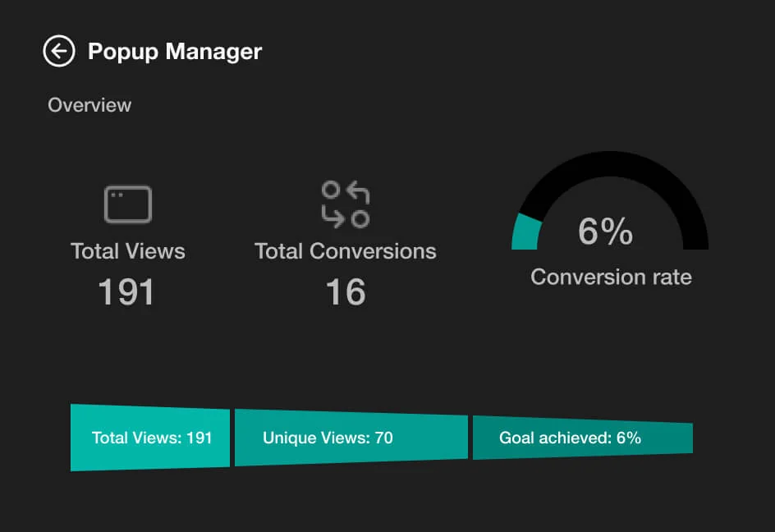The height and width of the screenshot is (532, 775).
Task: Click the teal filled portion of gauge
Action: tap(525, 232)
